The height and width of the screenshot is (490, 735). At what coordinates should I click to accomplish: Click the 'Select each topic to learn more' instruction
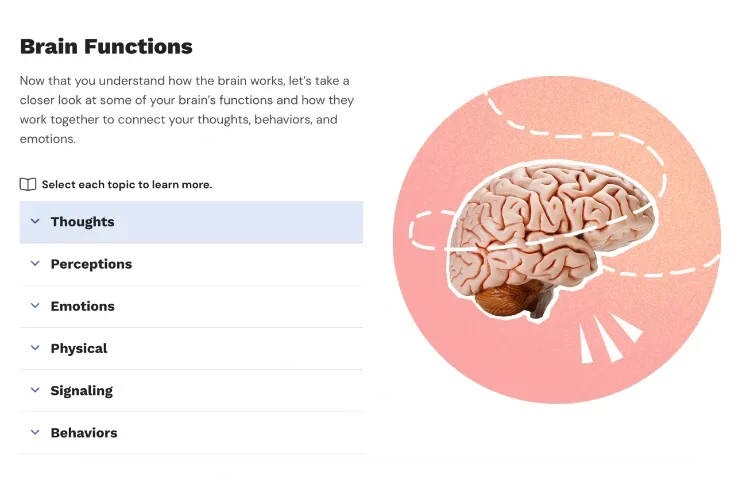pos(126,184)
